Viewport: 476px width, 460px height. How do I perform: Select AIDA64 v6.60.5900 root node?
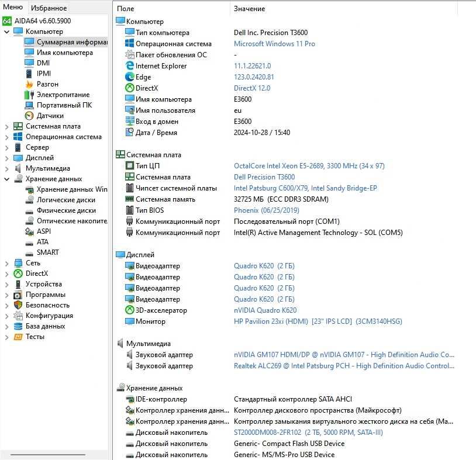43,21
